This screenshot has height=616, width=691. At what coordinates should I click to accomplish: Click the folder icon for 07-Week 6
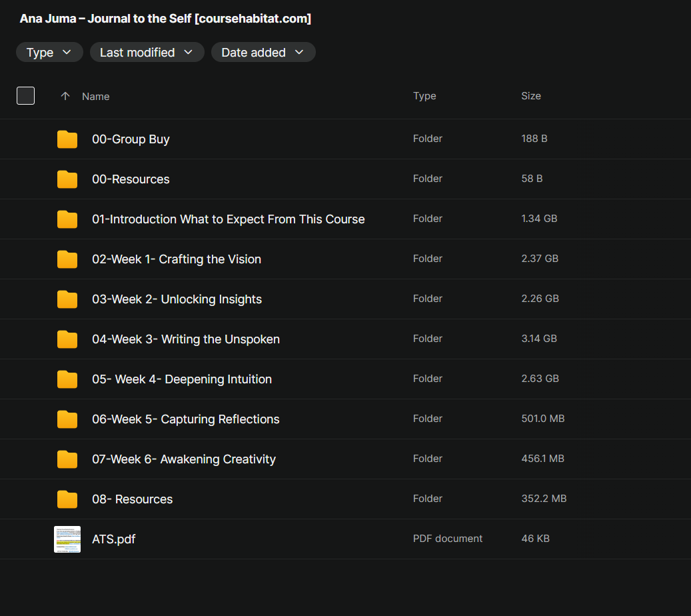tap(67, 459)
